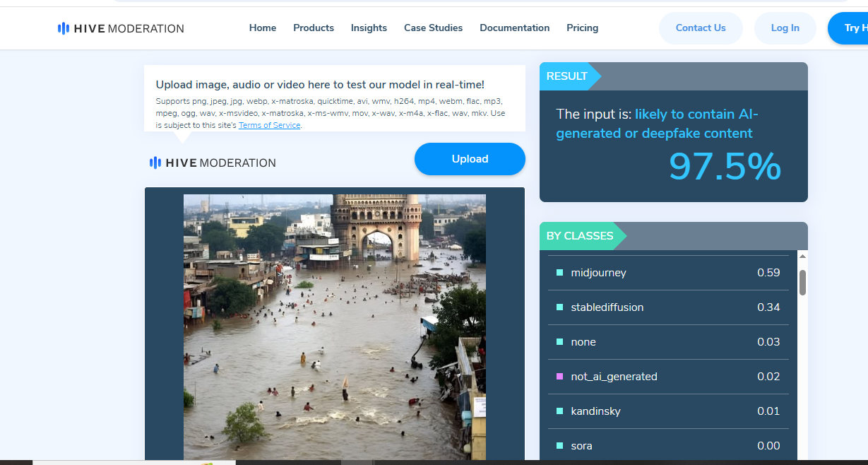
Task: Click the 0.03 score for none
Action: [768, 342]
